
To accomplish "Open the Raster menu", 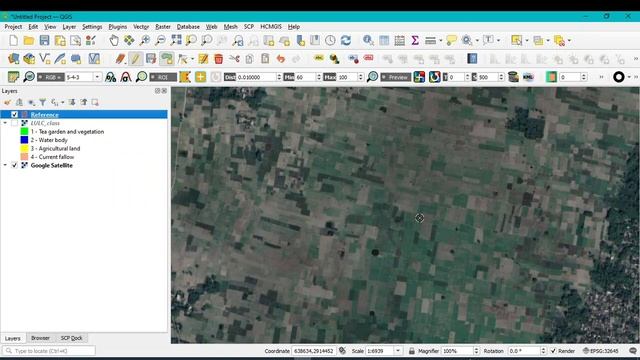I will pyautogui.click(x=163, y=27).
